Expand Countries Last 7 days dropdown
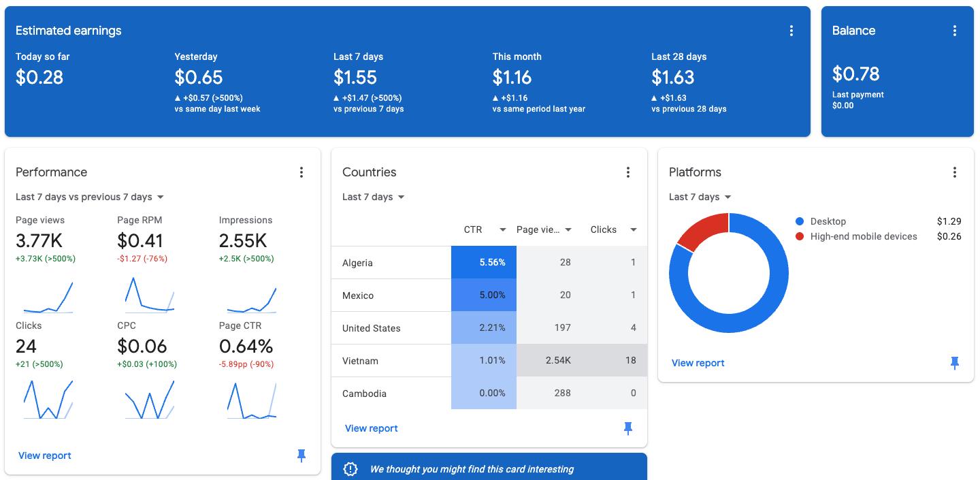This screenshot has width=980, height=480. click(374, 197)
